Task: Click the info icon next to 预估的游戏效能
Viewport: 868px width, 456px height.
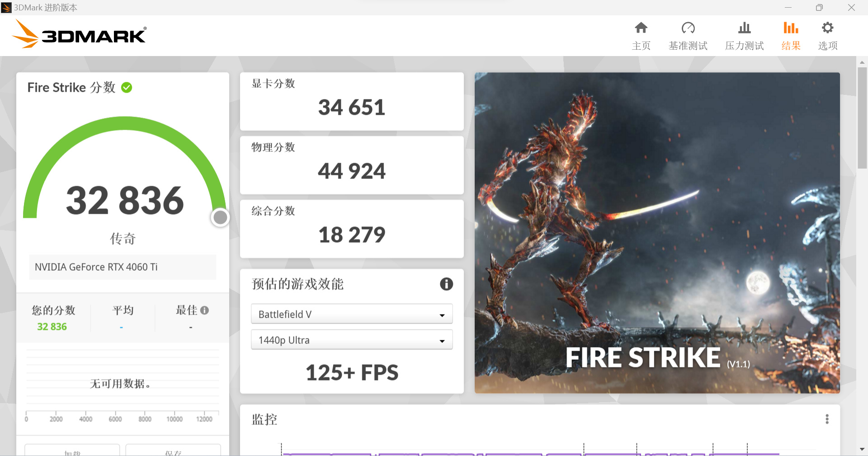Action: click(446, 284)
